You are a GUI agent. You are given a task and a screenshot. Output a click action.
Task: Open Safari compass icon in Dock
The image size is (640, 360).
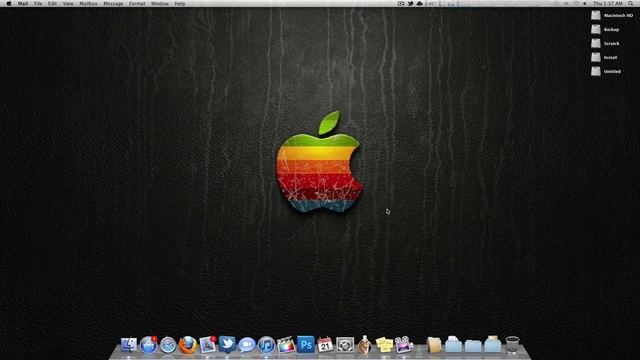[168, 345]
